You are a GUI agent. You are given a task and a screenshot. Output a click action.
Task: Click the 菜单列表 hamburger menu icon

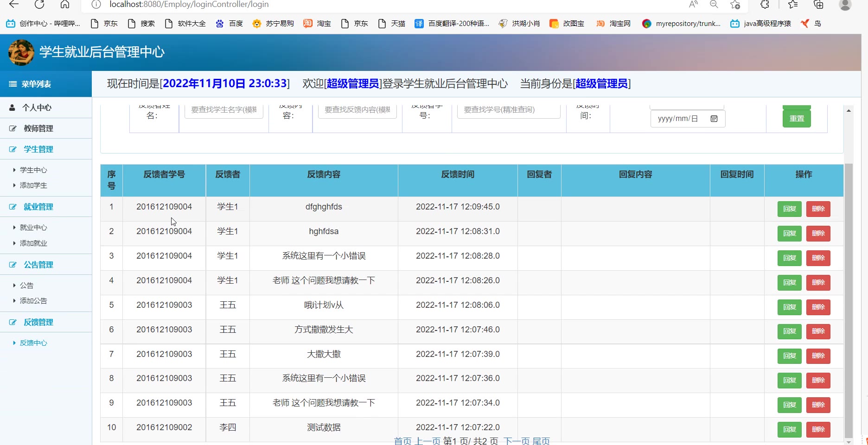click(x=13, y=84)
